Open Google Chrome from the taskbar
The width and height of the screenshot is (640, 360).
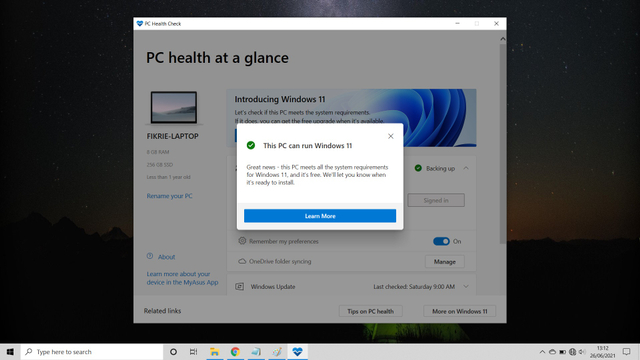click(235, 351)
